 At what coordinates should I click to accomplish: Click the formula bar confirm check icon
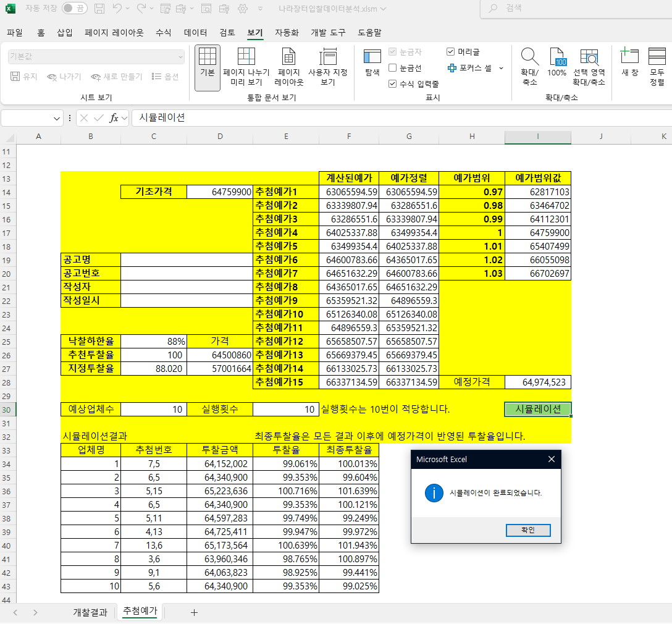click(x=99, y=118)
